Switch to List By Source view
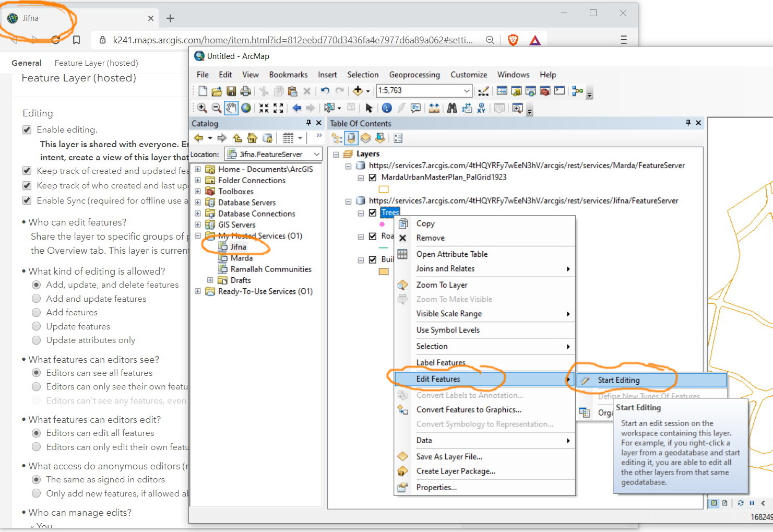Viewport: 773px width, 532px height. click(x=351, y=138)
